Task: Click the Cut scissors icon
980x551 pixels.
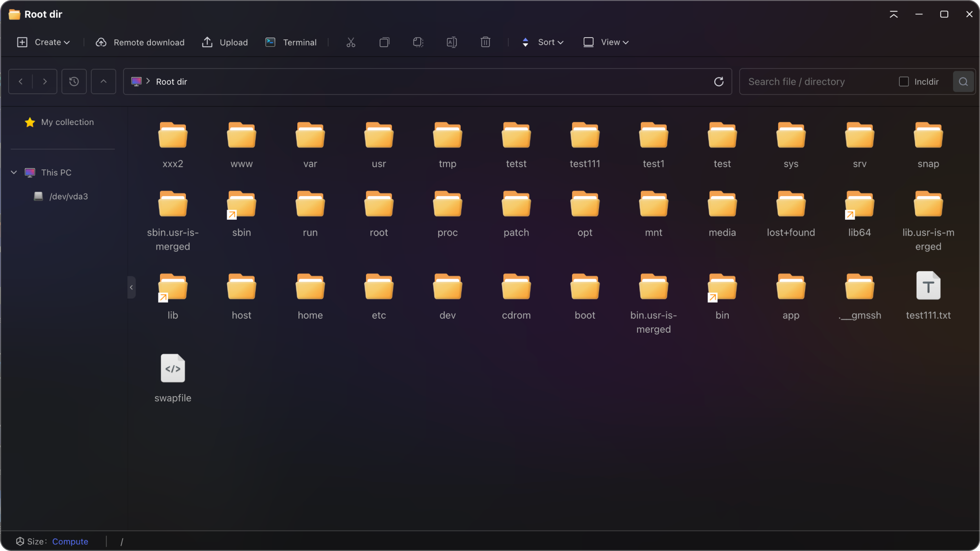Action: click(x=351, y=42)
